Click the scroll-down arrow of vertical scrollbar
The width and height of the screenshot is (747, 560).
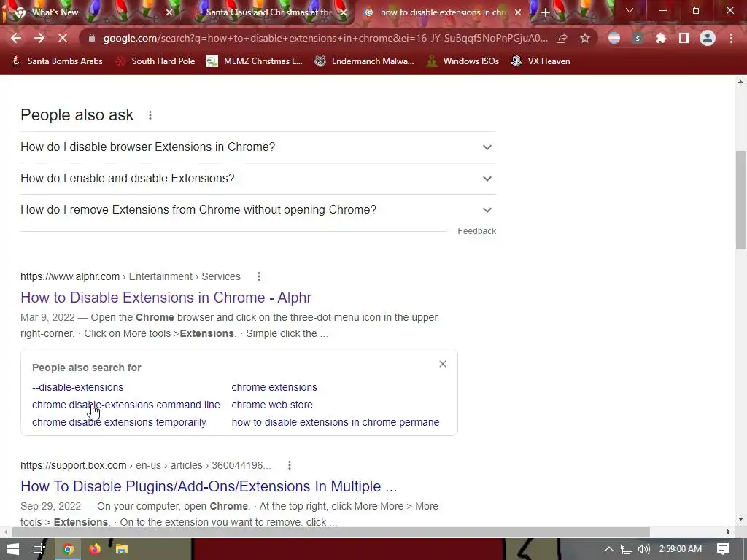point(740,519)
